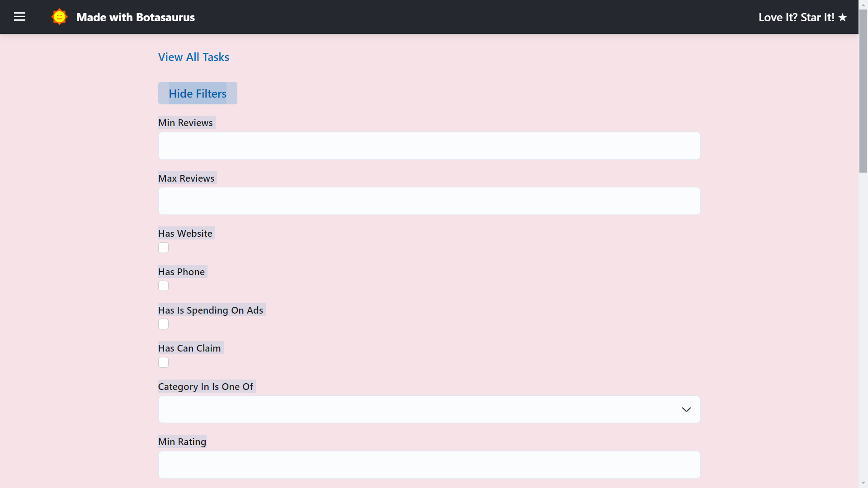Image resolution: width=868 pixels, height=488 pixels.
Task: Open View All Tasks link
Action: [x=193, y=57]
